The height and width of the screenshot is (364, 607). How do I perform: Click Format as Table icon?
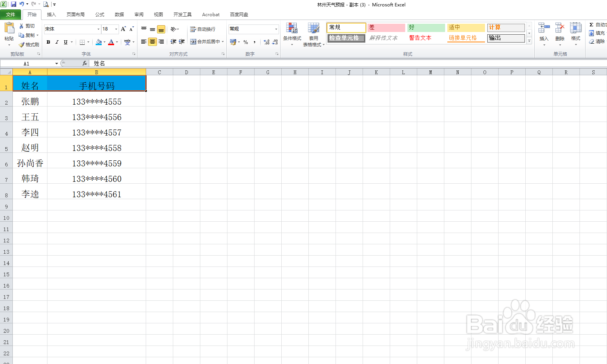coord(313,28)
